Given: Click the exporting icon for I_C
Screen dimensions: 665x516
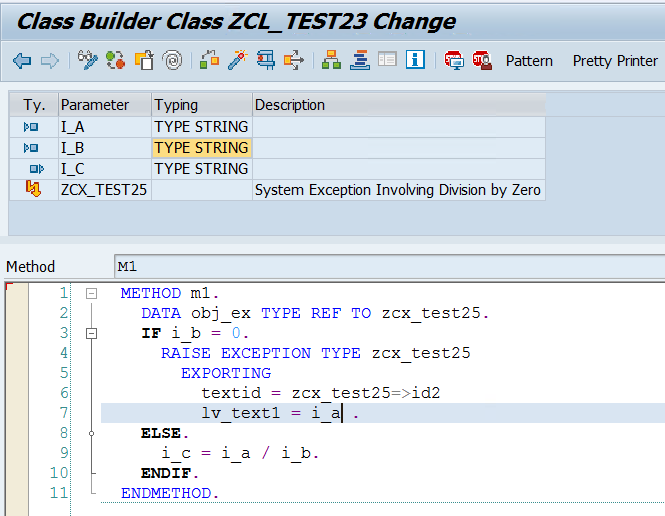Looking at the screenshot, I should [x=36, y=169].
